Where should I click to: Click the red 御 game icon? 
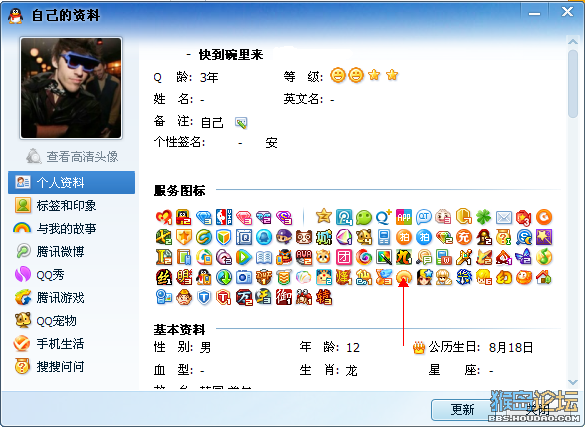click(x=284, y=298)
